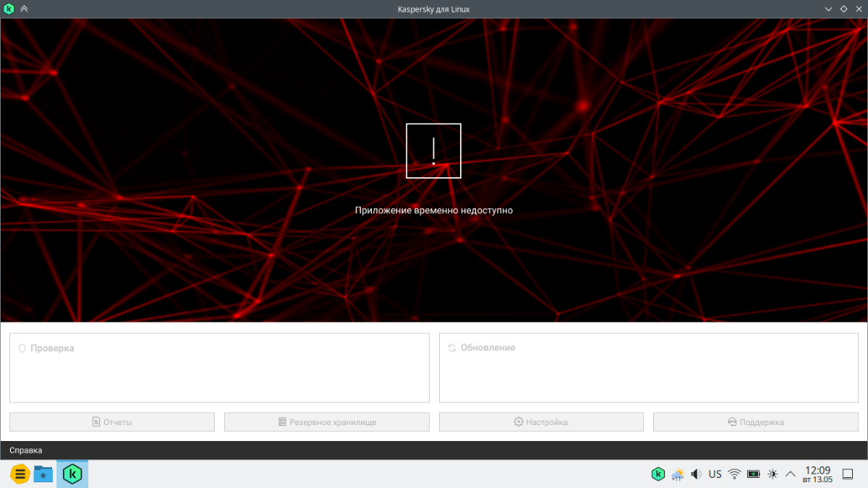868x488 pixels.
Task: Open Резервное хранилище backup storage
Action: 327,422
